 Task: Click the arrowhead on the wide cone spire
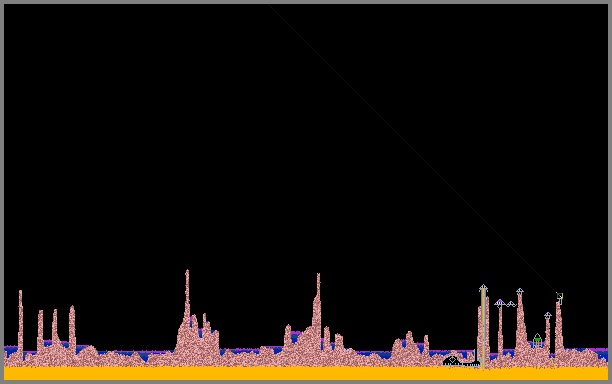520,291
